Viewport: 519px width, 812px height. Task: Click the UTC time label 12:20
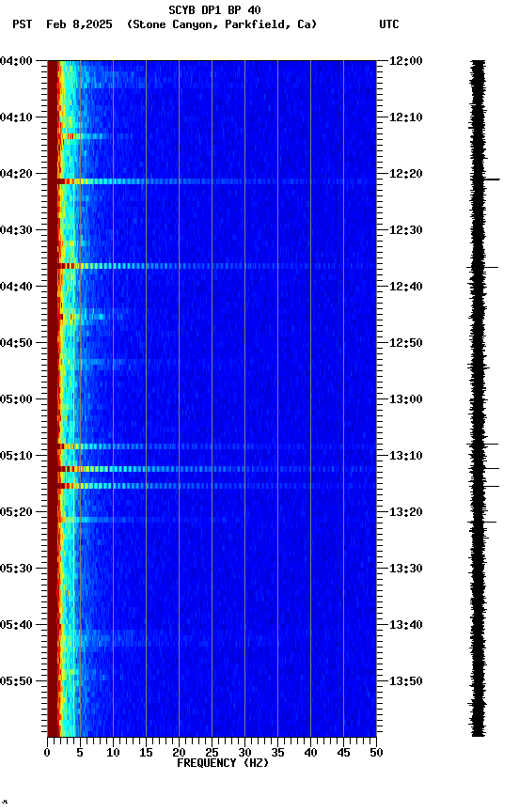pyautogui.click(x=406, y=174)
